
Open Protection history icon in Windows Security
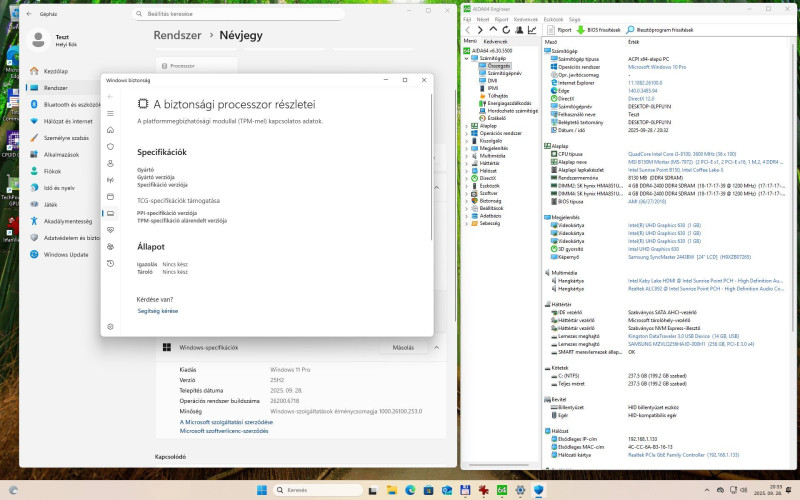[x=110, y=263]
